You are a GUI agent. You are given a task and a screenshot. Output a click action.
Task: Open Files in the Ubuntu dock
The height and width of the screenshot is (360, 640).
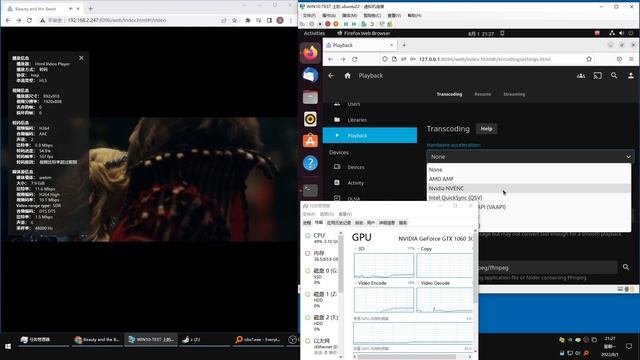point(310,97)
